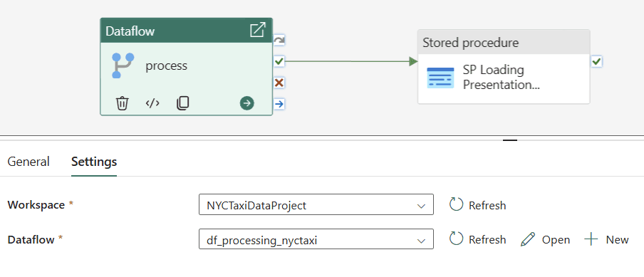Viewport: 644px width, 277px height.
Task: Click the process activity name
Action: click(166, 66)
